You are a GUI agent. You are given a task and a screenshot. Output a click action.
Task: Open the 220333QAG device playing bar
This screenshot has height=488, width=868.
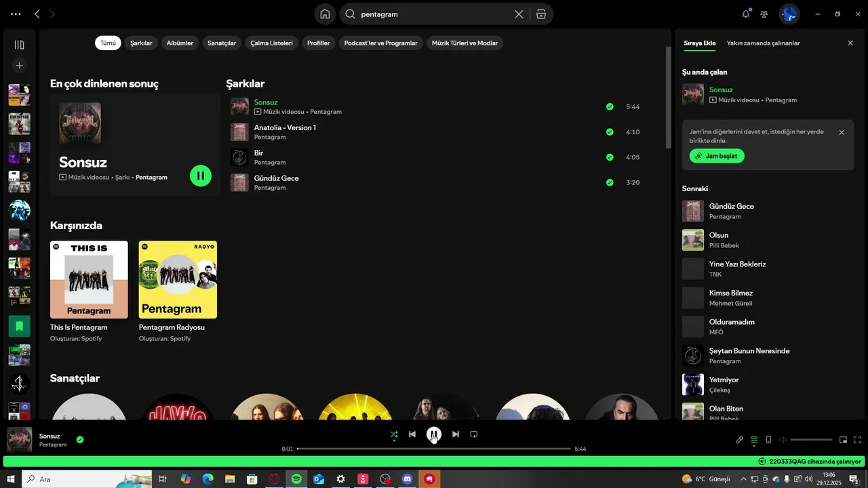point(434,462)
